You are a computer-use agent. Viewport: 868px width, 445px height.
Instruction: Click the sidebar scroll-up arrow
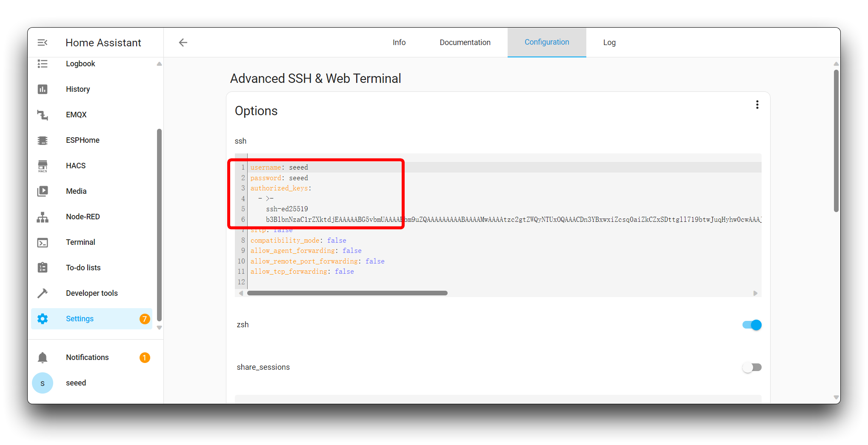[159, 64]
